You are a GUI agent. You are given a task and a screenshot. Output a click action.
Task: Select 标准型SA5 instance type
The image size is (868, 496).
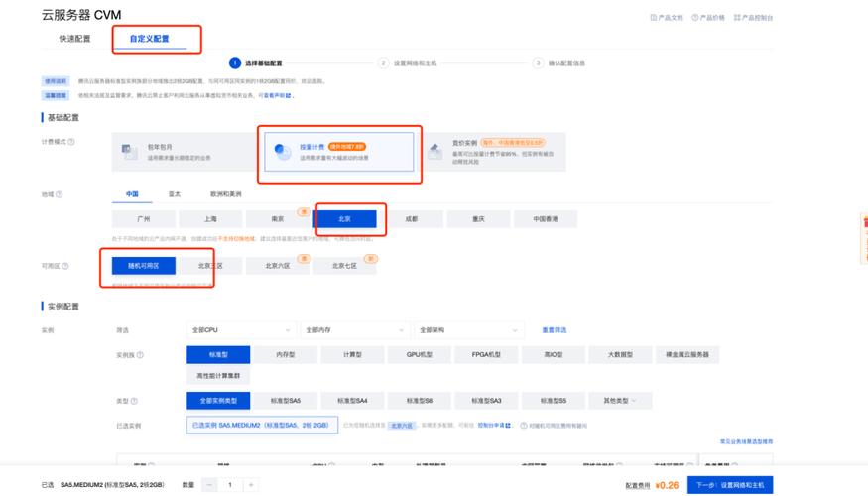point(285,401)
